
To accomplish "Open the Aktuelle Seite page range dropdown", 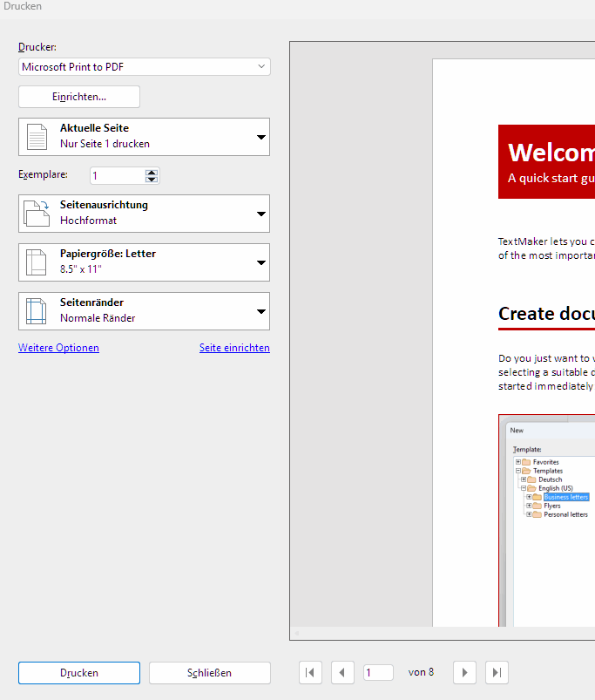I will (x=144, y=137).
